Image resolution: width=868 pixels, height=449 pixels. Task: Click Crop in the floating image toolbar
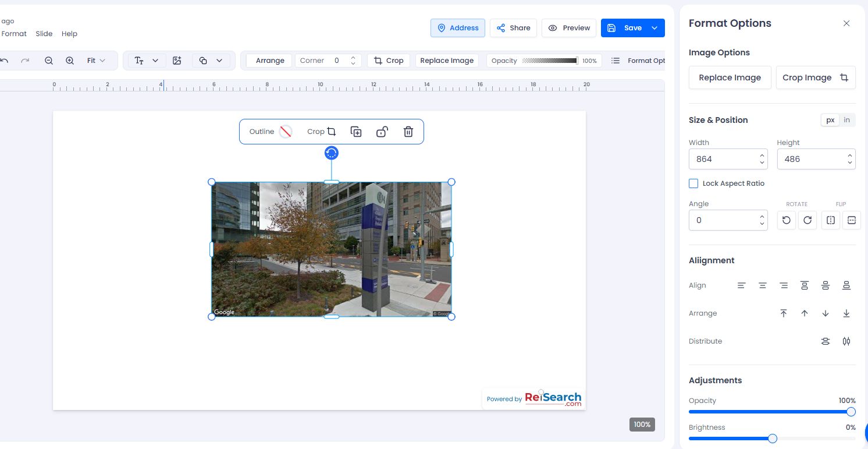[x=322, y=132]
